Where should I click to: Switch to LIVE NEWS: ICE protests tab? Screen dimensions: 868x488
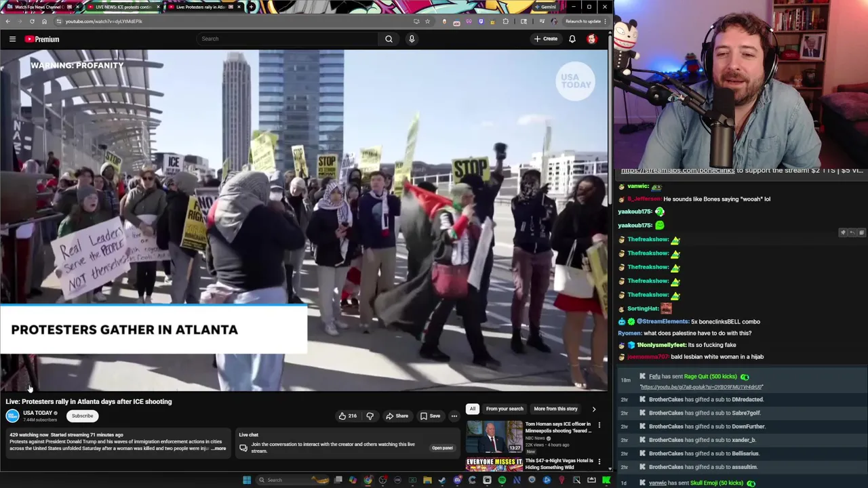123,7
